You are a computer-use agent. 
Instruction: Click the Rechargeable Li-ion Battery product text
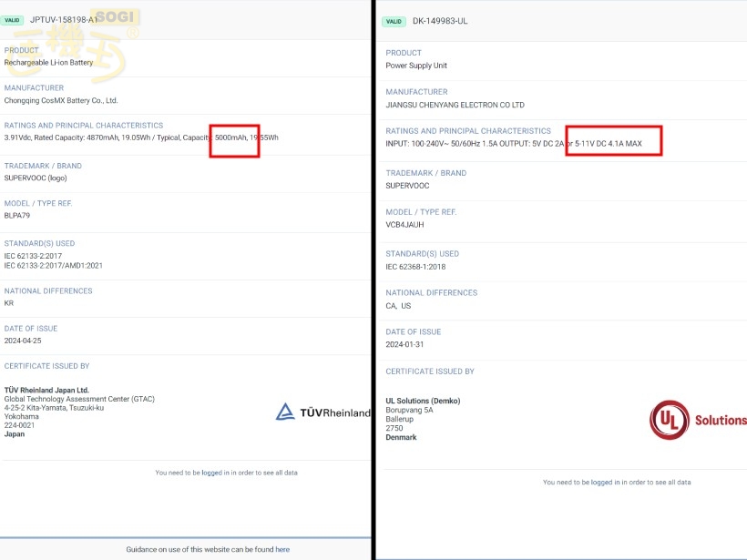[x=48, y=62]
